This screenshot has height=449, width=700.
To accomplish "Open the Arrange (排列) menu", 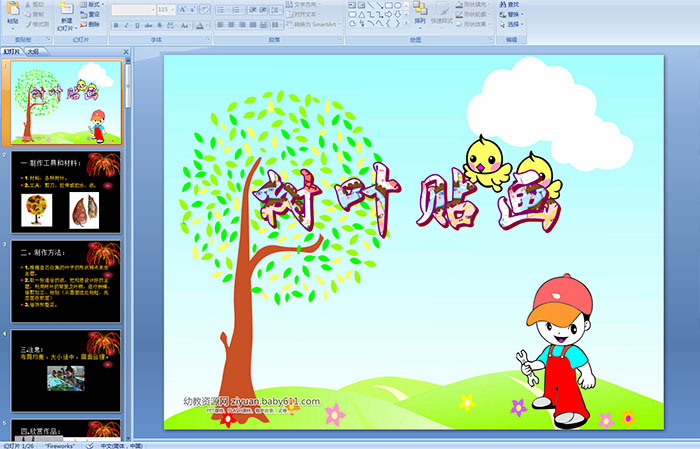I will point(420,14).
